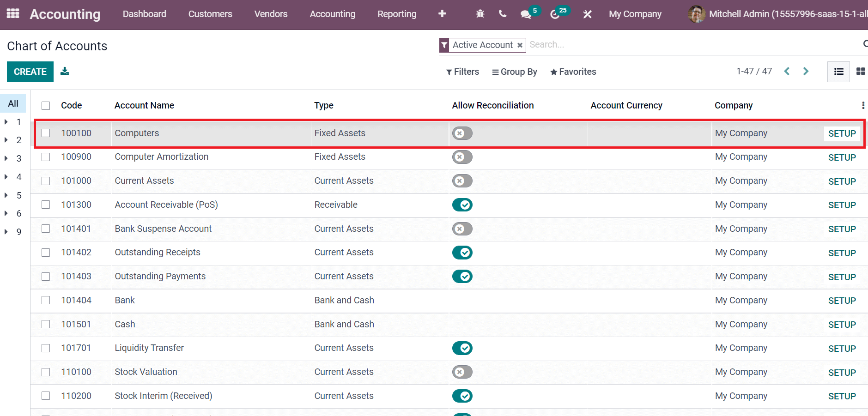Open activities with 25 pending items
The height and width of the screenshot is (416, 868).
556,14
